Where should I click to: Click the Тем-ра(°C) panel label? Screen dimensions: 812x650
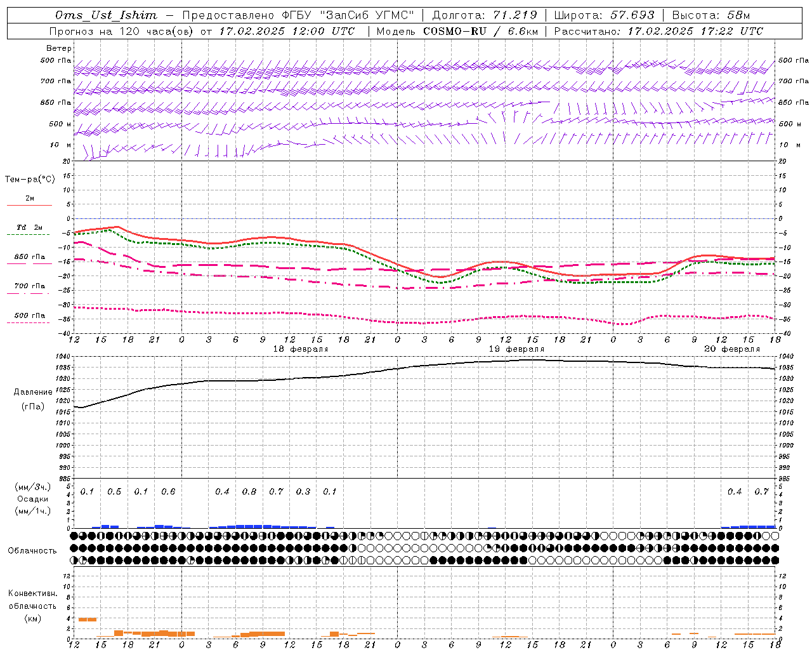point(30,179)
